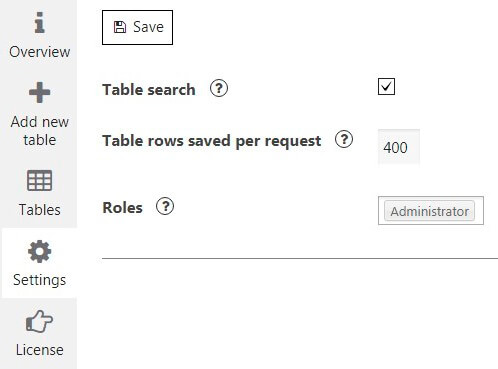
Task: Switch to the License menu label
Action: click(x=40, y=350)
